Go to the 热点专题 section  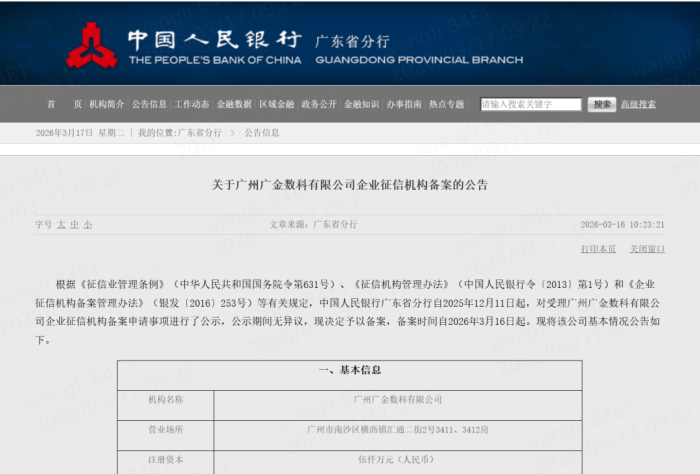click(447, 104)
